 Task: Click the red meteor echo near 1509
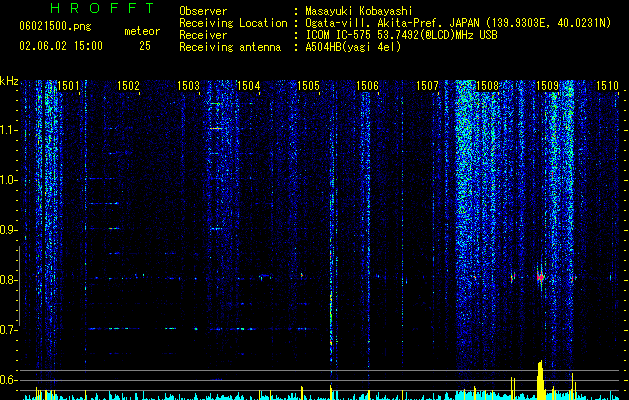[x=540, y=277]
